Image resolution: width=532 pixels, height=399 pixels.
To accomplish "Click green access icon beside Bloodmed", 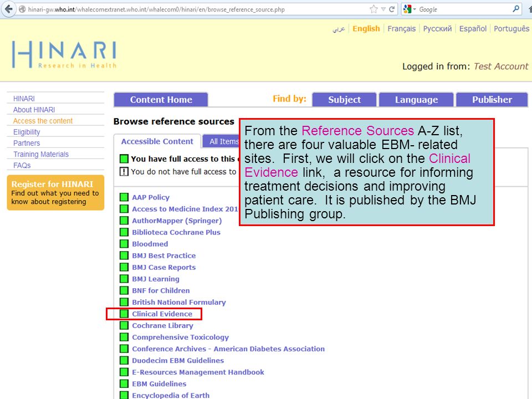I will click(124, 244).
